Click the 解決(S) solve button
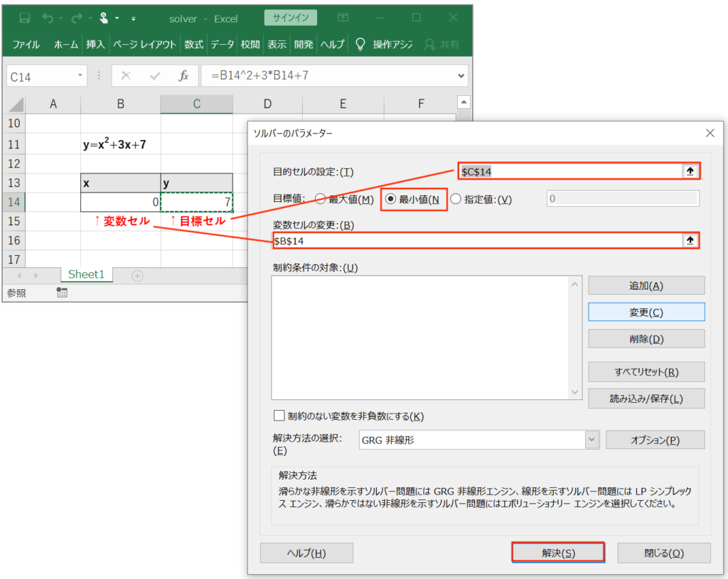Viewport: 728px width, 579px height. tap(558, 553)
